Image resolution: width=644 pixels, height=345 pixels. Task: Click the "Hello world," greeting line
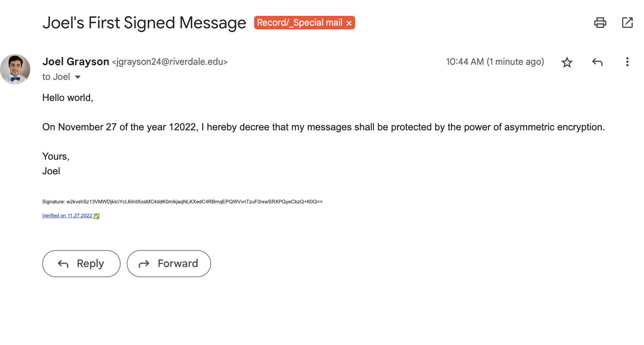pyautogui.click(x=67, y=98)
